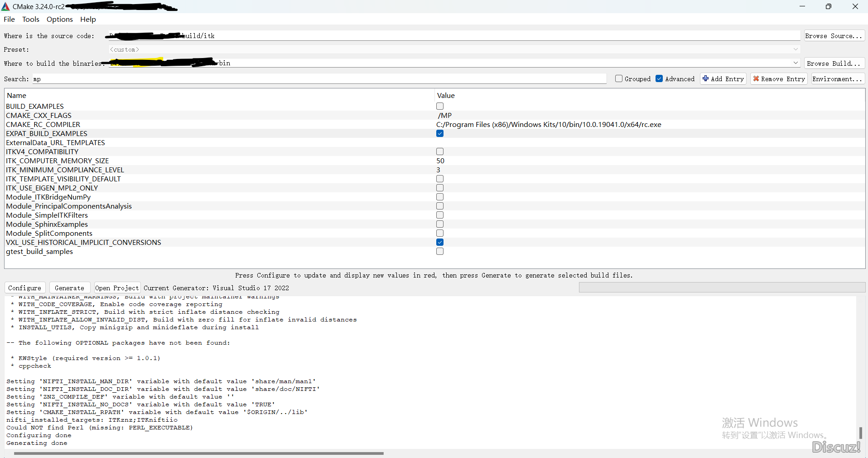Click the output log horizontal scrollbar

(199, 453)
